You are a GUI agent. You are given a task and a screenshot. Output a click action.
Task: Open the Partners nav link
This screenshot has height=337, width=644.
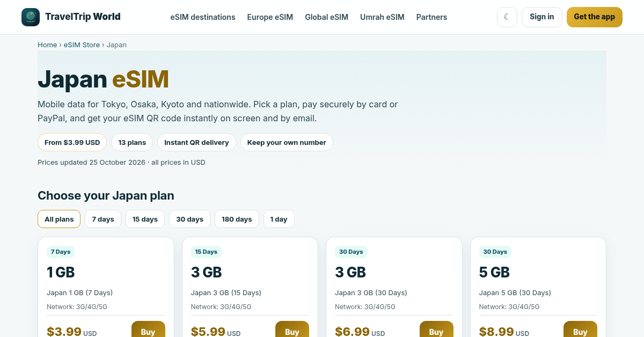[432, 17]
